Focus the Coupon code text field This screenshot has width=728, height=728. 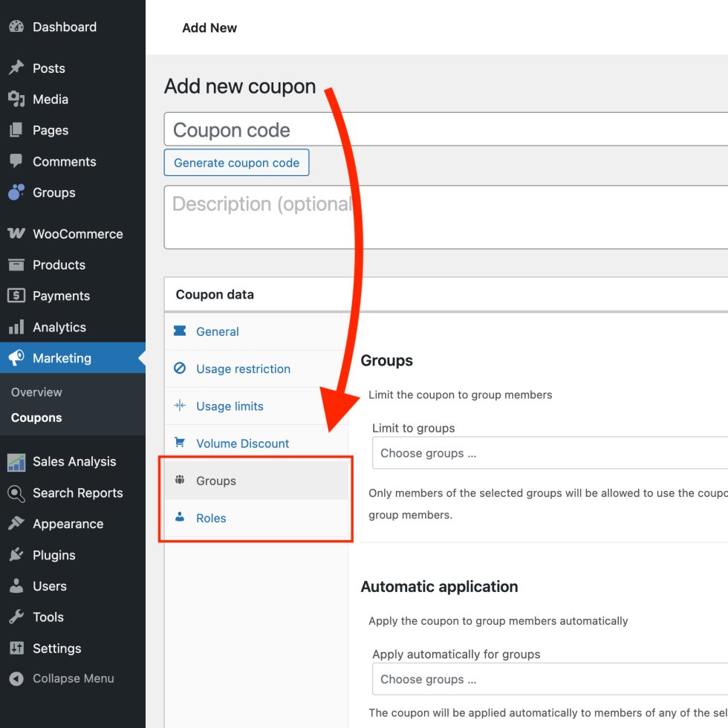pos(446,130)
